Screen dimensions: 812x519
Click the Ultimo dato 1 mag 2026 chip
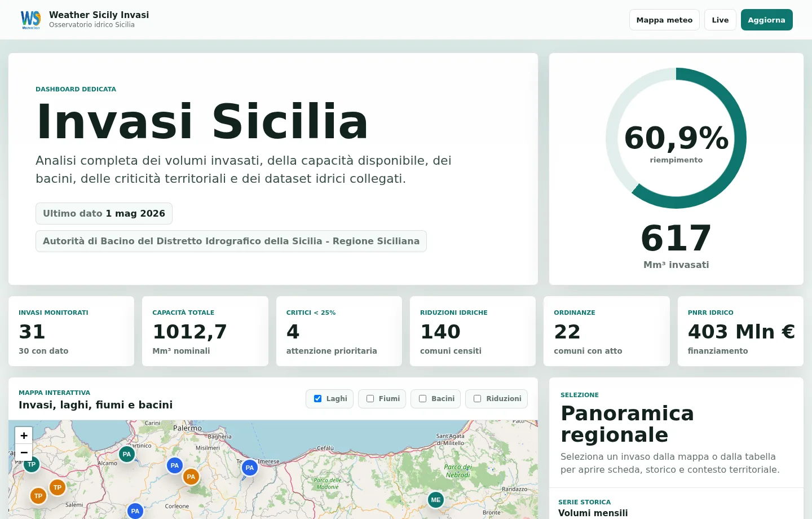coord(104,213)
